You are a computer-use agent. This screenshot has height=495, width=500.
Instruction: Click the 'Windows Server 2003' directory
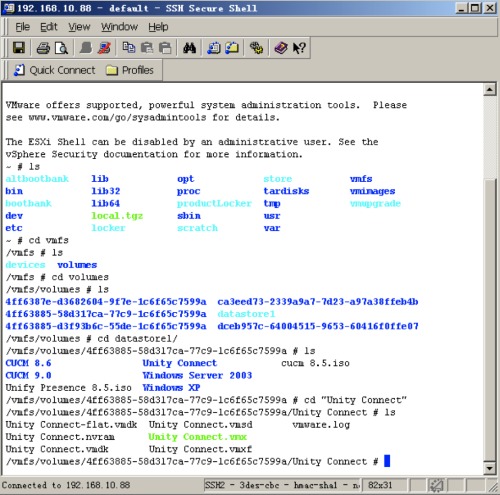[x=197, y=375]
